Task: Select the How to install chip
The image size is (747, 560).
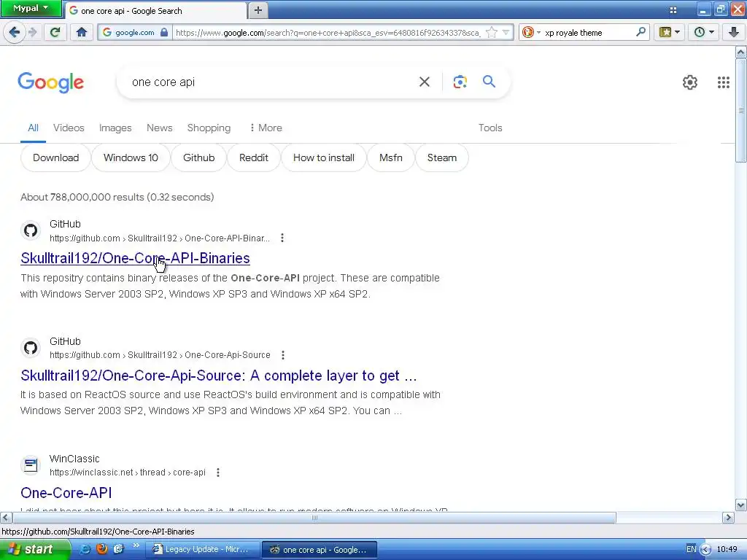Action: [x=323, y=157]
